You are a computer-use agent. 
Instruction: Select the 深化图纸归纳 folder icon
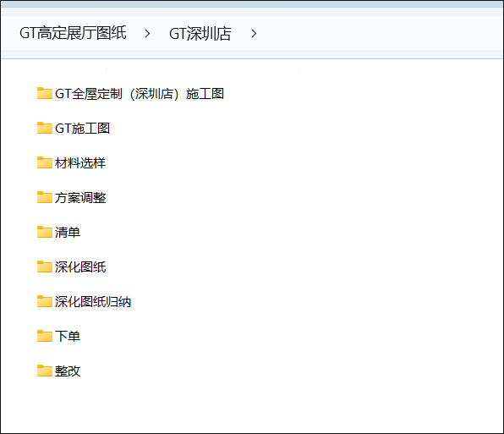pos(45,301)
